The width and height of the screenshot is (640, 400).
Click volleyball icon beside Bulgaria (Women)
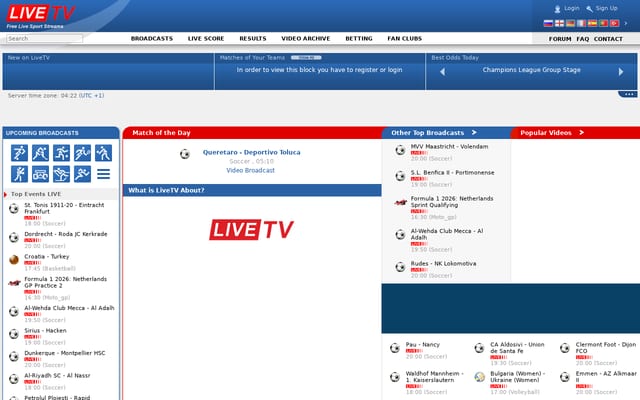pyautogui.click(x=480, y=377)
